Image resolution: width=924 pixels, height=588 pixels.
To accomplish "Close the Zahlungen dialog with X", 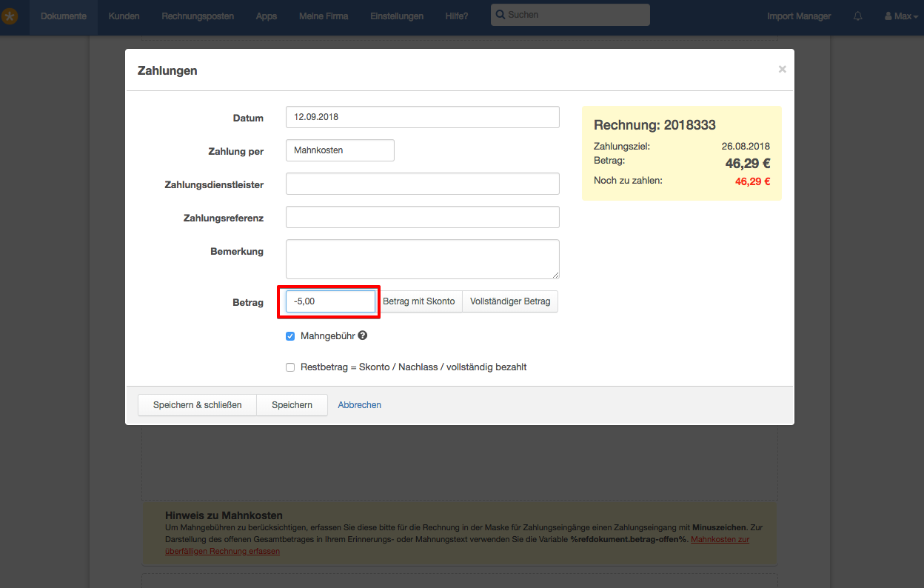I will point(782,70).
